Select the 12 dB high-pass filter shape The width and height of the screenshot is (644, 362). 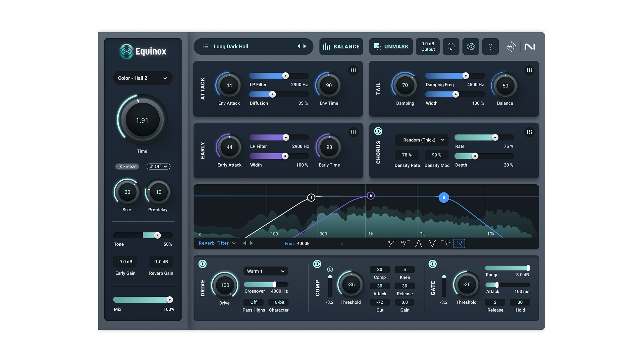[405, 244]
